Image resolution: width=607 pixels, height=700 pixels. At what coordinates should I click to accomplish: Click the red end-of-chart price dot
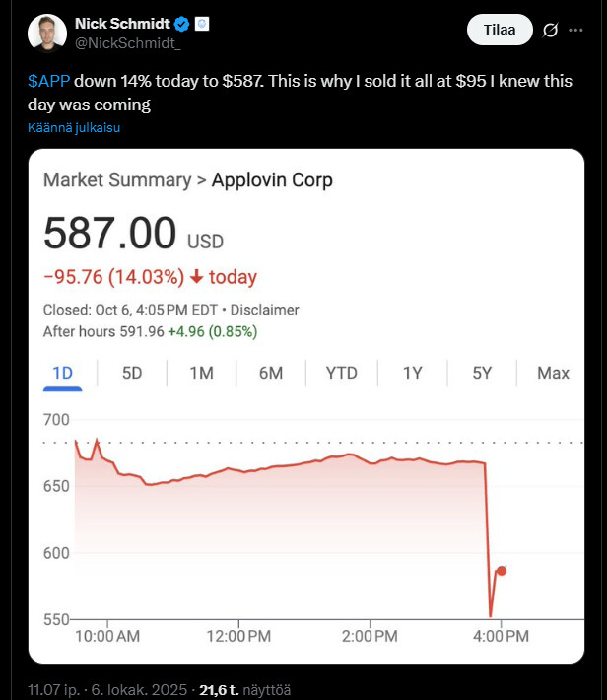(x=502, y=571)
